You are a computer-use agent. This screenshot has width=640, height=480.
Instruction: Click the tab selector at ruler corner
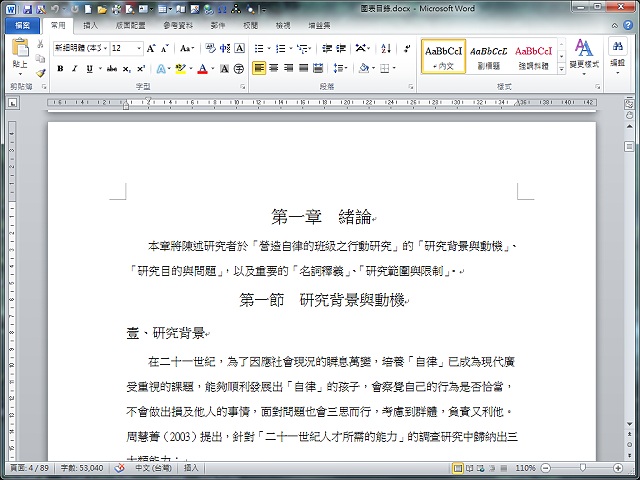coord(13,103)
